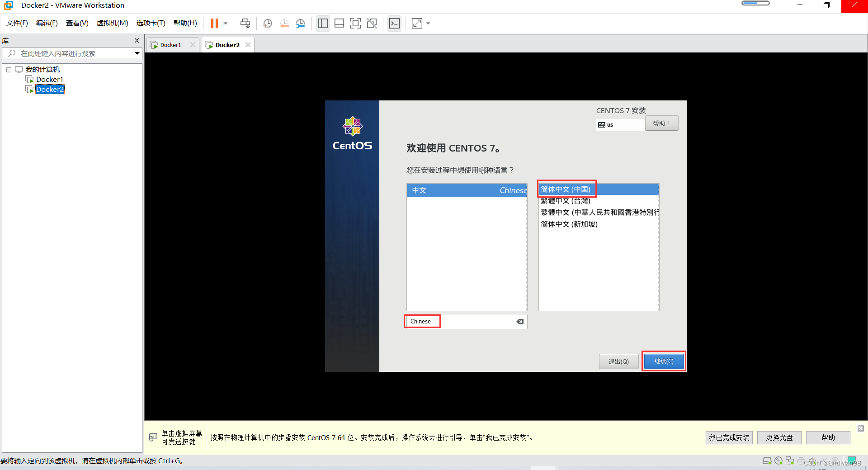Pause the virtual machine with the orange button
The image size is (868, 470).
(214, 24)
